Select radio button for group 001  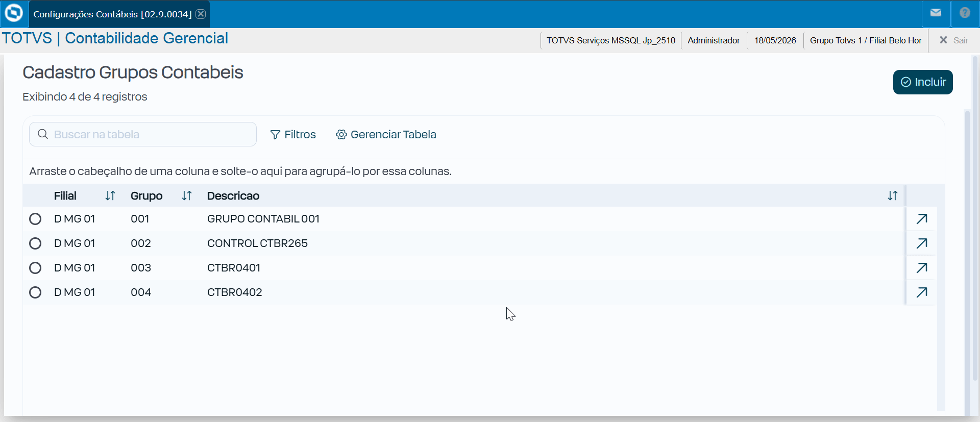[x=35, y=219]
